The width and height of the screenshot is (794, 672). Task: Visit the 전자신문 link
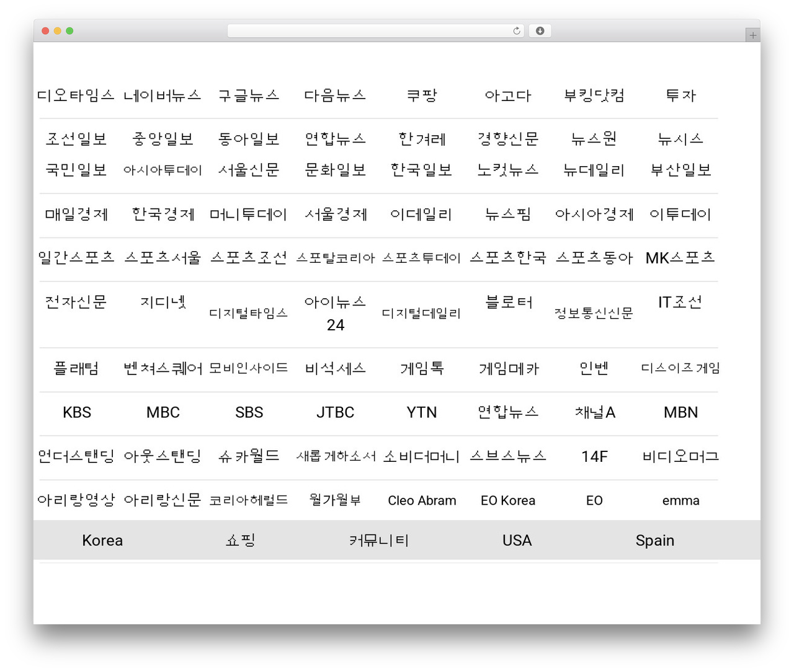click(76, 302)
